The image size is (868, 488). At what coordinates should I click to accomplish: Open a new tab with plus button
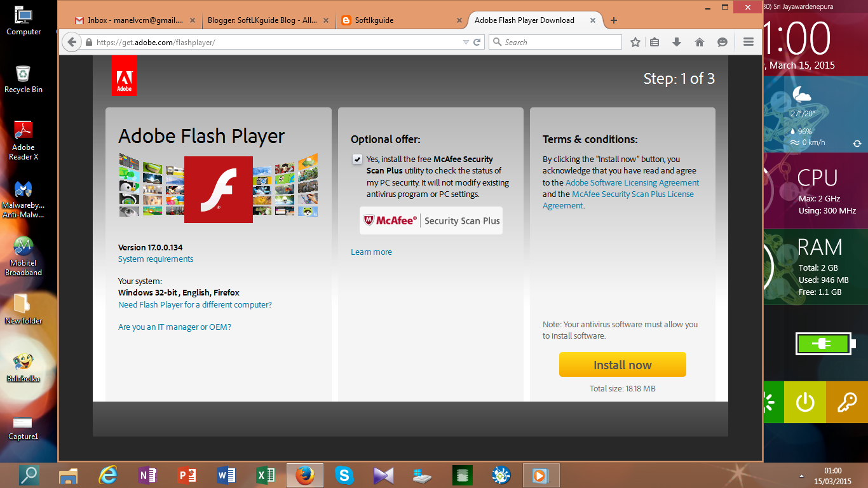(x=613, y=20)
